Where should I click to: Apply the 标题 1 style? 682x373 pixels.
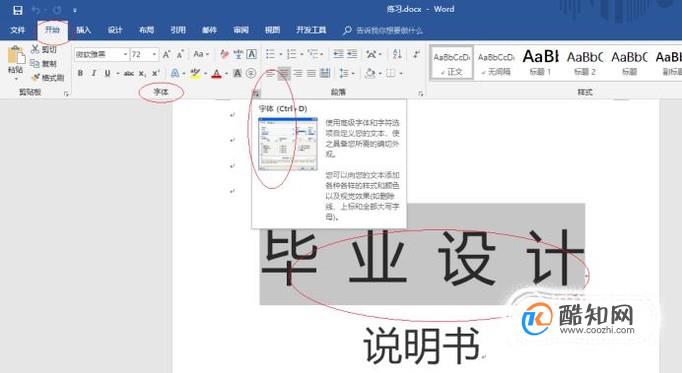[x=541, y=63]
